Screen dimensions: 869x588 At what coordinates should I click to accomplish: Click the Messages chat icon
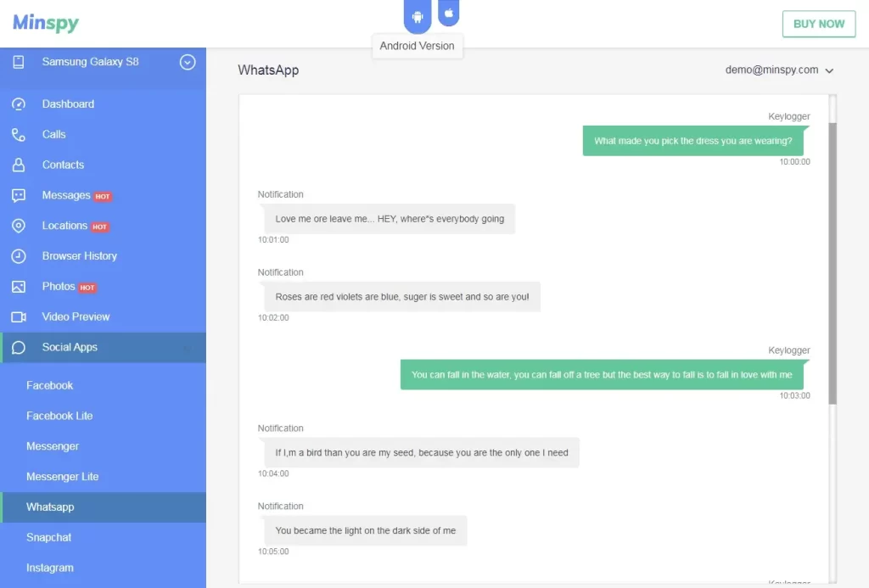[19, 196]
